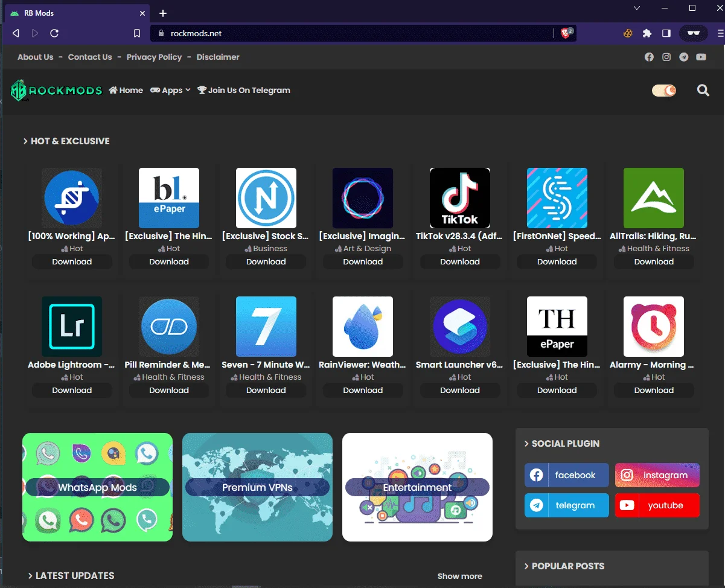This screenshot has width=725, height=588.
Task: Download RainViewer: Weather app
Action: click(x=363, y=391)
